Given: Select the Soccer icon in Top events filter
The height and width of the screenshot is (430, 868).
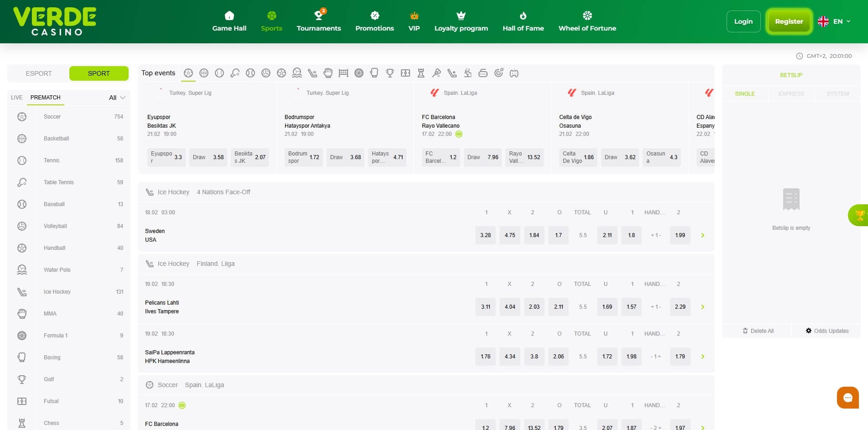Looking at the screenshot, I should (188, 73).
